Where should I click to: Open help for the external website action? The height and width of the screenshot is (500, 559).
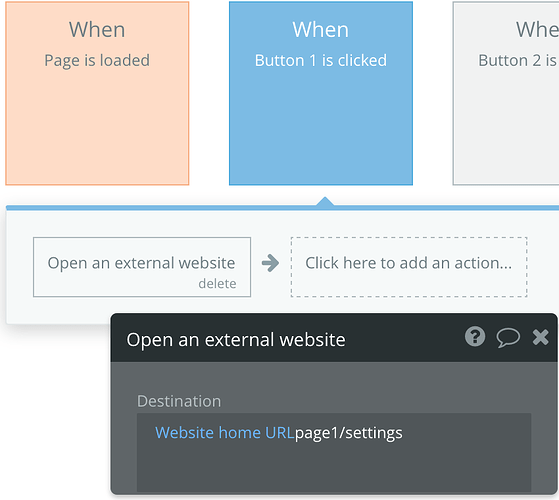coord(475,336)
